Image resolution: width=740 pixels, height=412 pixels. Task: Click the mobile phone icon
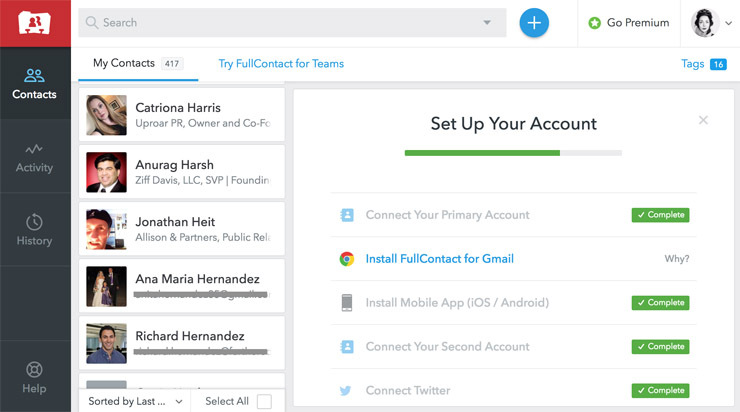click(x=347, y=303)
